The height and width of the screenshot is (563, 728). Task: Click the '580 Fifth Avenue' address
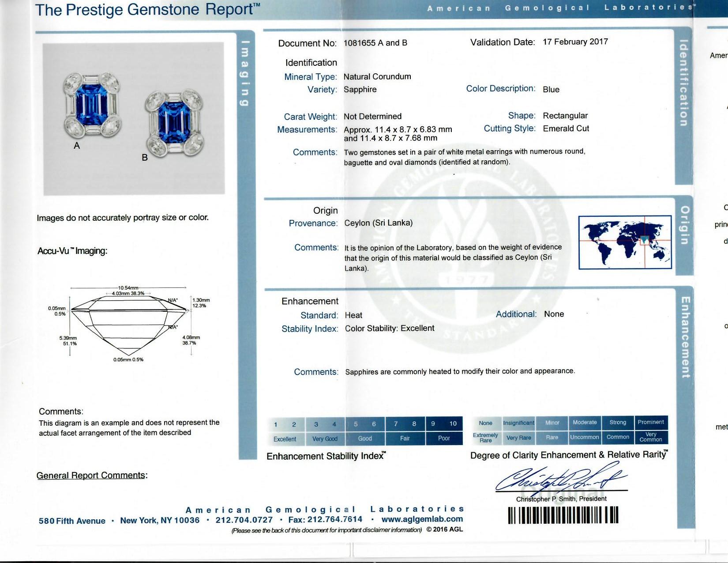tap(72, 521)
